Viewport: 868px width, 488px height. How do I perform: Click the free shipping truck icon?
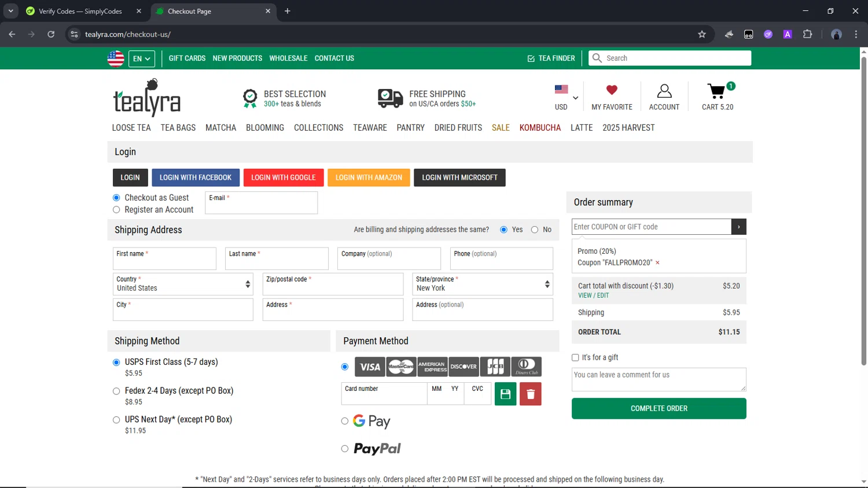[391, 98]
